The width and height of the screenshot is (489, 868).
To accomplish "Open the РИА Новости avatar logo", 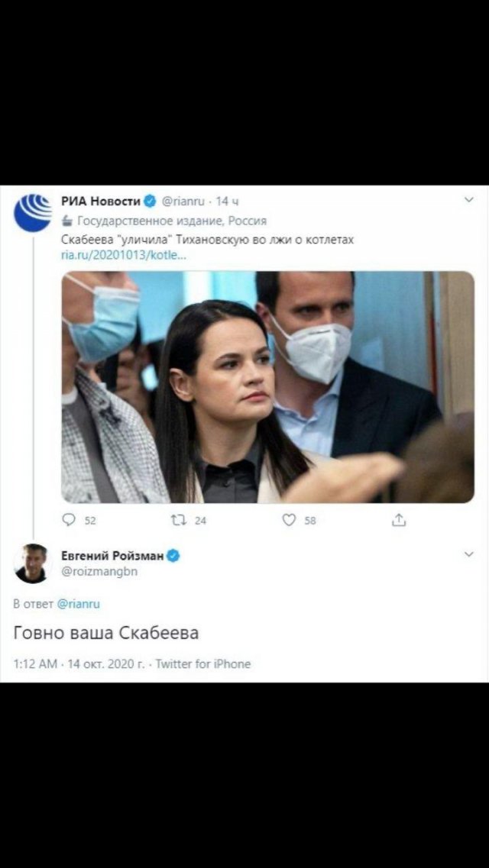I will [33, 213].
